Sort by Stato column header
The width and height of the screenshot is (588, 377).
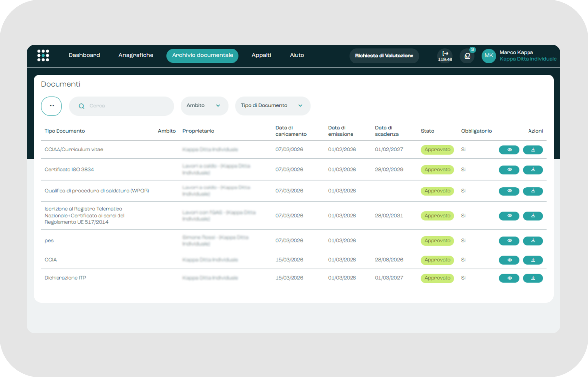(427, 131)
